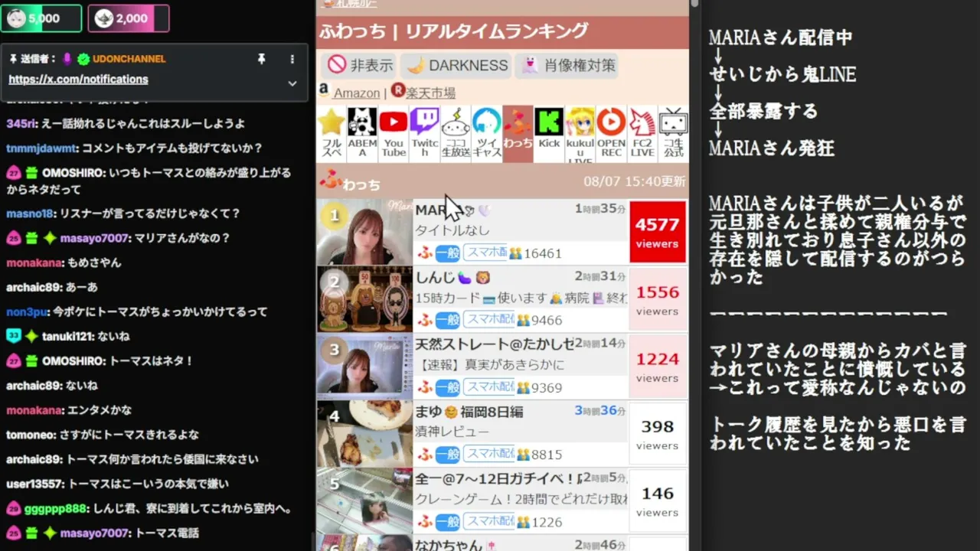Toggle the DARKNESS mode button
This screenshot has width=980, height=551.
coord(456,66)
